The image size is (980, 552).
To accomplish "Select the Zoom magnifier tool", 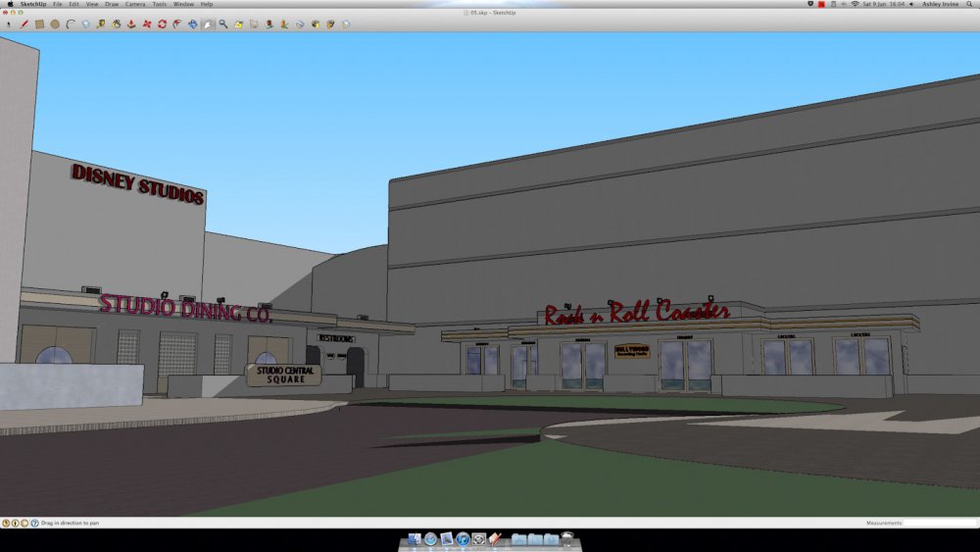I will (x=223, y=25).
